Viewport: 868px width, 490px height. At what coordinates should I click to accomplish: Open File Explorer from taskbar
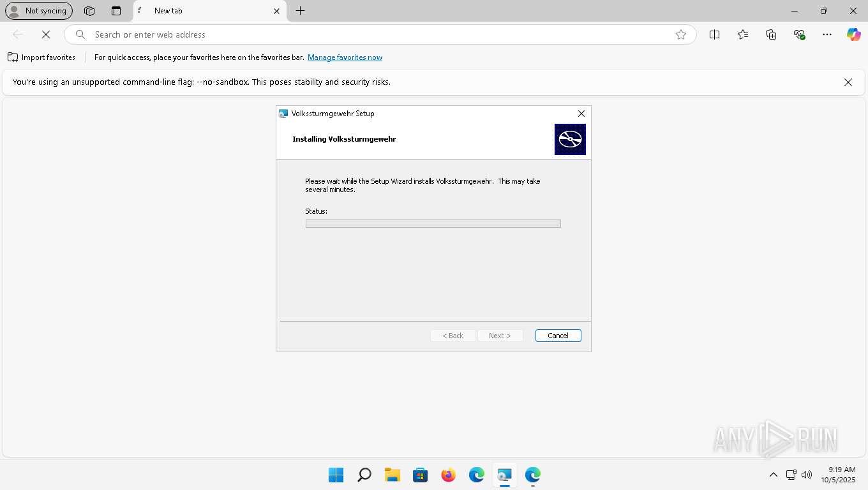392,475
